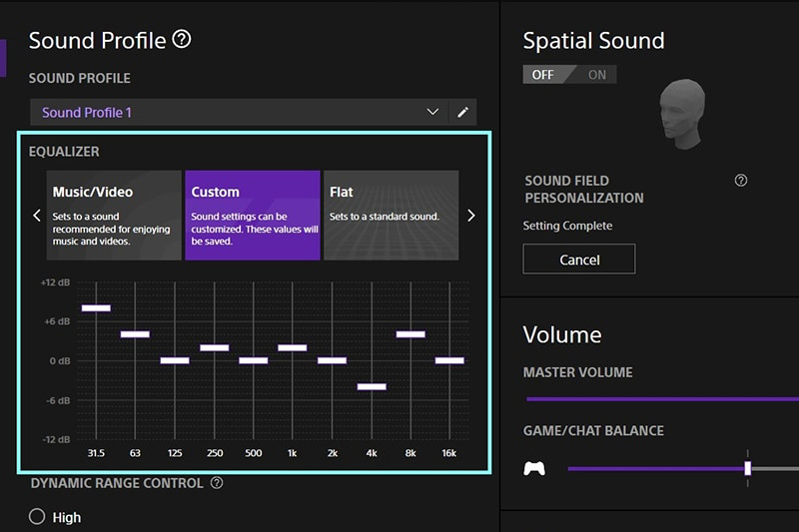Cancel sound field personalization setting
The height and width of the screenshot is (532, 799).
click(579, 260)
